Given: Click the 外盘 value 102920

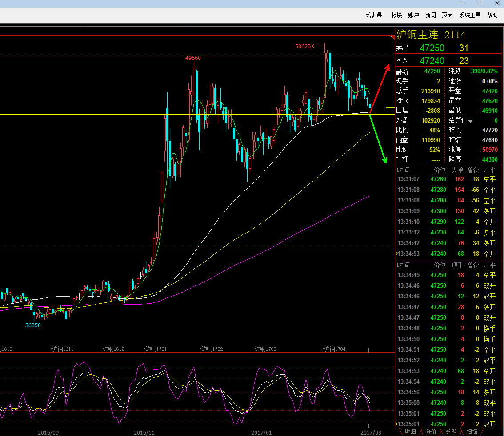Looking at the screenshot, I should click(x=430, y=120).
